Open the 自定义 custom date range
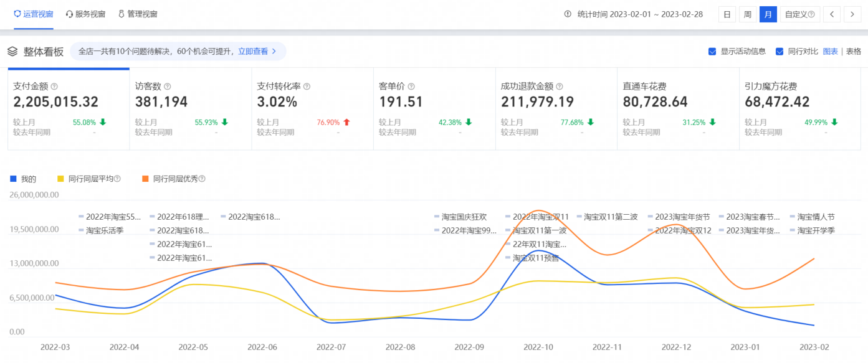868x363 pixels. [x=799, y=14]
